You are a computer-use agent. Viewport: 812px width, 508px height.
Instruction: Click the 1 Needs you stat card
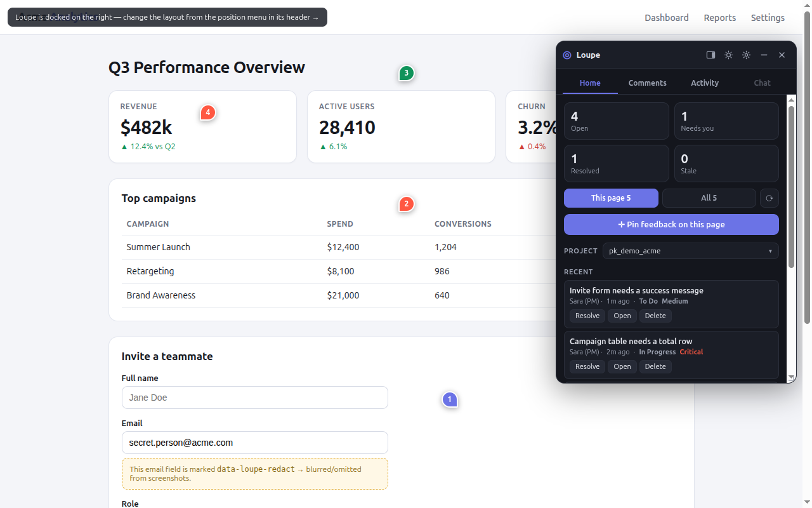tap(726, 121)
